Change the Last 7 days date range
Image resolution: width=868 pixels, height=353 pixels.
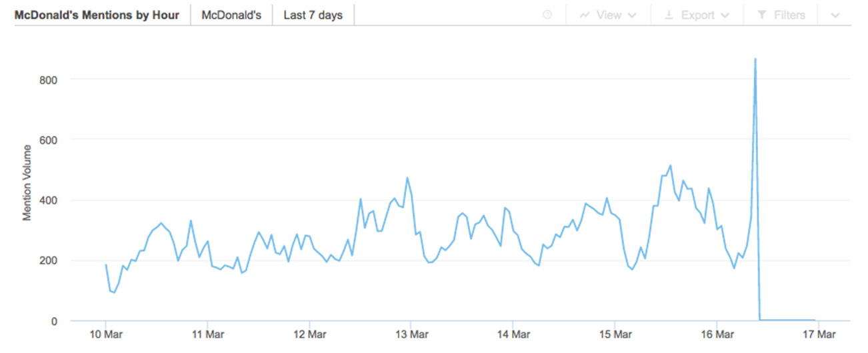click(313, 15)
